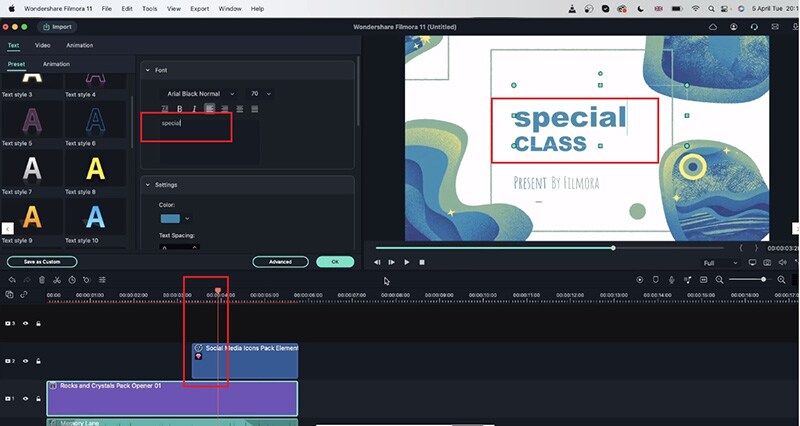Viewport: 800px width, 426px height.
Task: Open the text color dropdown arrow
Action: pos(187,218)
